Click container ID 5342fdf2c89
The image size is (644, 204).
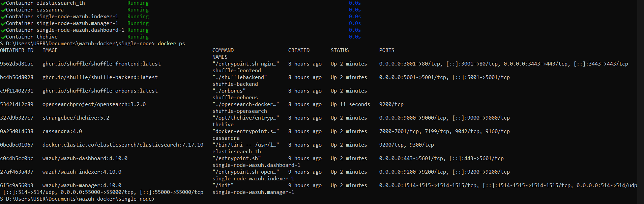tap(17, 104)
